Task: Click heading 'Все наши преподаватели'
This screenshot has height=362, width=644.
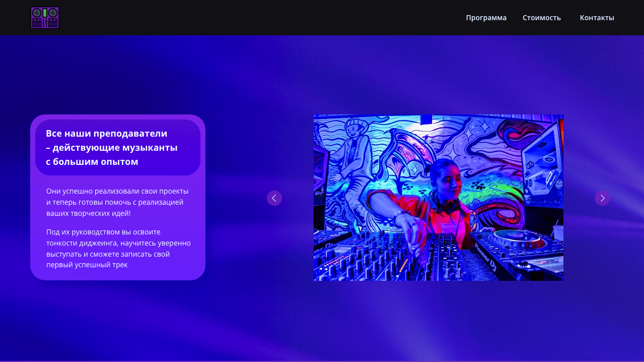Action: [112, 148]
